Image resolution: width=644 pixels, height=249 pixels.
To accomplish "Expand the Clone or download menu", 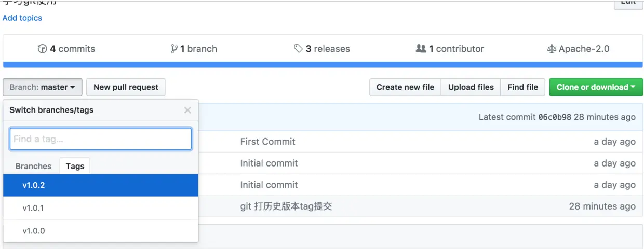I will [x=596, y=87].
